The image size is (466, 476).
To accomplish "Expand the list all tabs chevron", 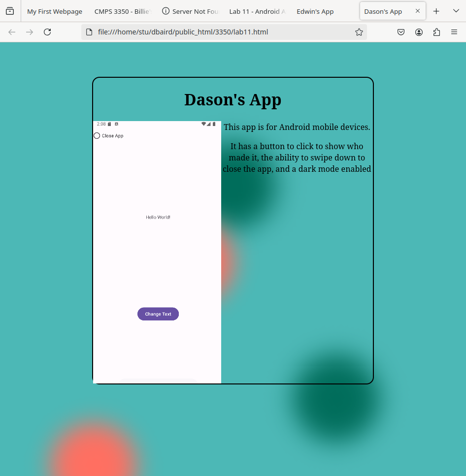I will point(456,11).
